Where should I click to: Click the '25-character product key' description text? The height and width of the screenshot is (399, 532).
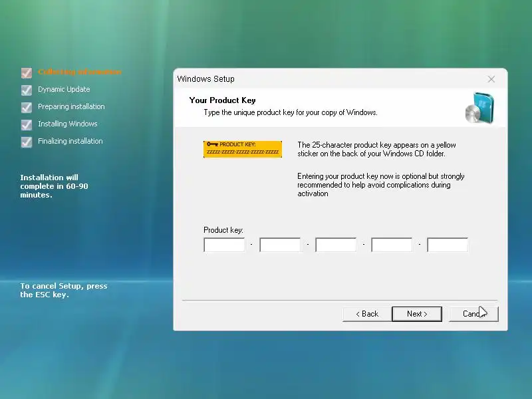coord(376,149)
